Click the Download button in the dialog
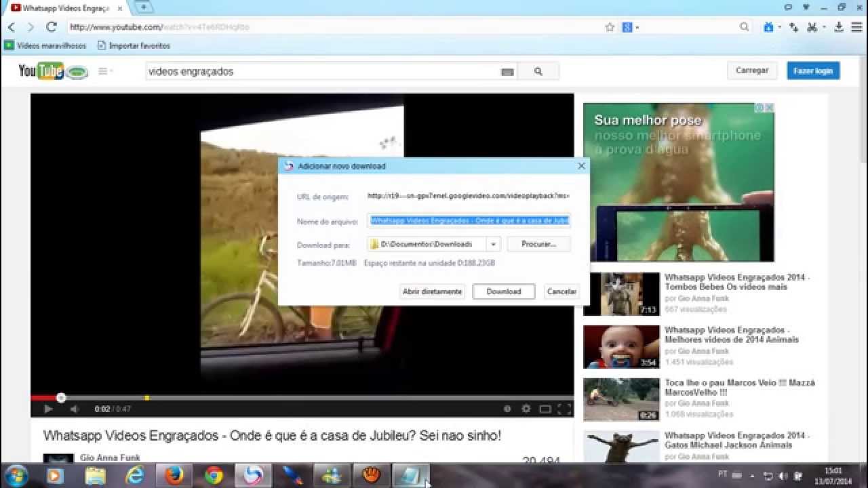Image resolution: width=868 pixels, height=488 pixels. (x=503, y=291)
